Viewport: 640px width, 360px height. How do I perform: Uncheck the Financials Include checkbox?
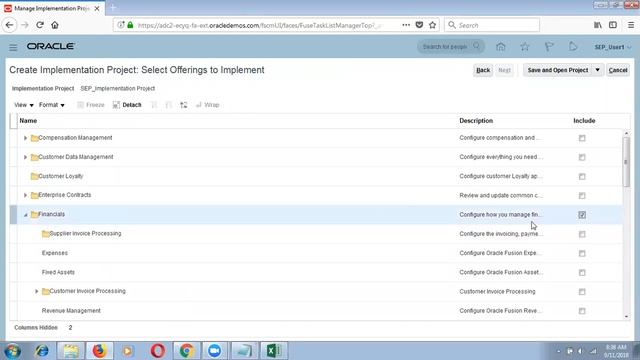582,215
